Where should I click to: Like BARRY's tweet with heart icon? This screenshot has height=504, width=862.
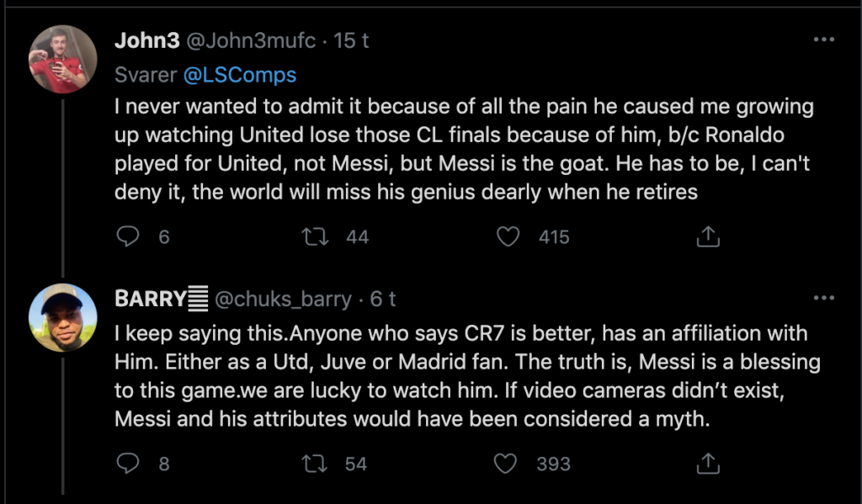pyautogui.click(x=508, y=464)
